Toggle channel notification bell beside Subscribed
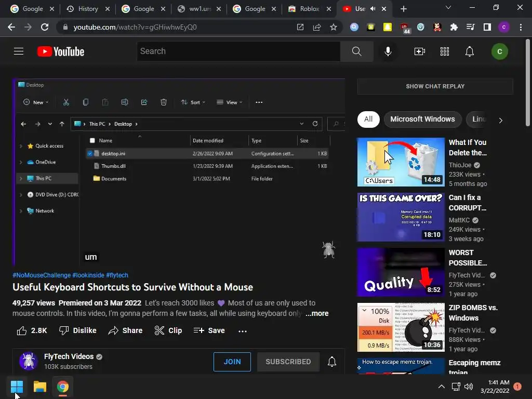Image resolution: width=532 pixels, height=399 pixels. pos(332,362)
